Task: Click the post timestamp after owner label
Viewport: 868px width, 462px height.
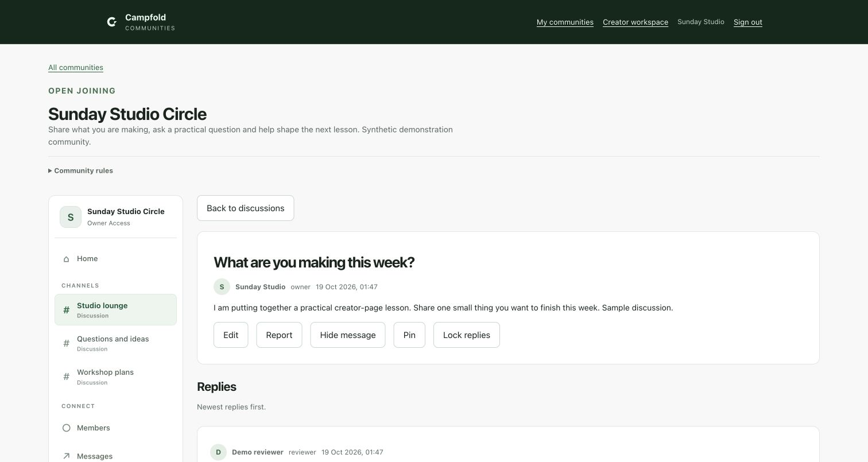Action: coord(347,287)
